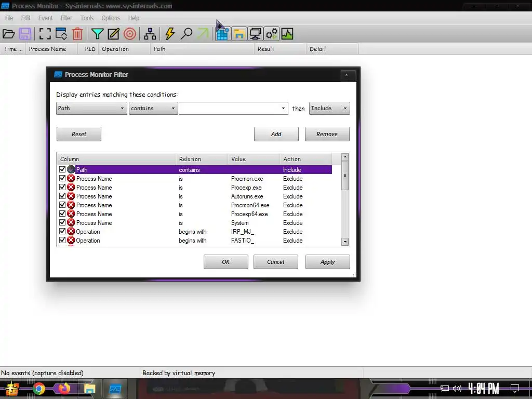Click the Highlight pencil icon
This screenshot has width=532, height=399.
coord(113,34)
